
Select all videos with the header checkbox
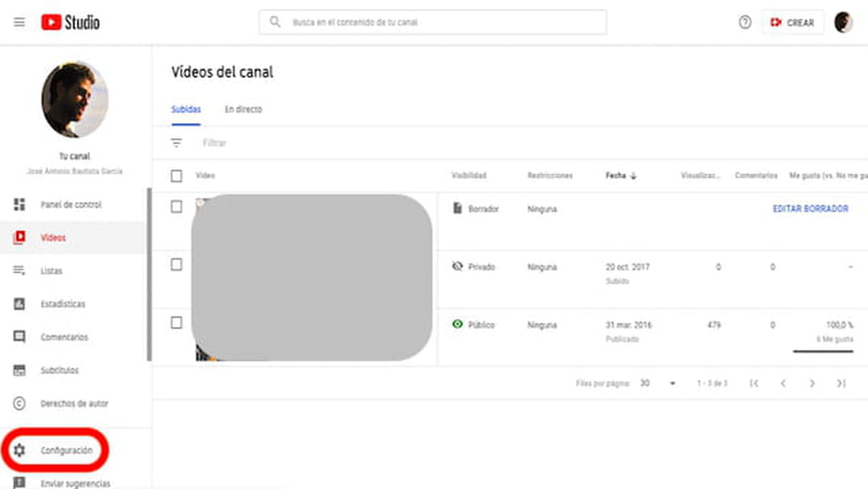(x=174, y=175)
